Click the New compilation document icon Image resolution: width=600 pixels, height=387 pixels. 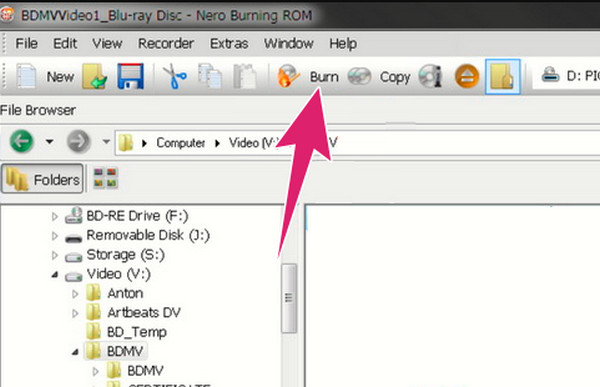26,76
